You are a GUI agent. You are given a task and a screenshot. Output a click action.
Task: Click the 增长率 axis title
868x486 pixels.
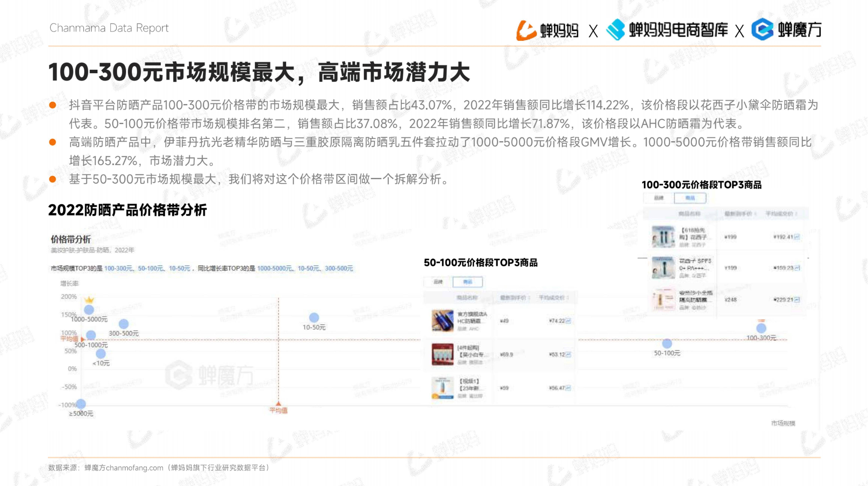(69, 283)
